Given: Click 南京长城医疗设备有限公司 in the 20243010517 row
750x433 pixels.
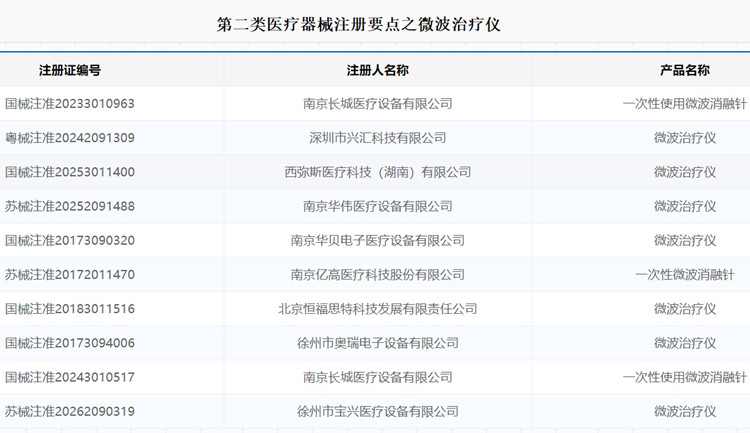Looking at the screenshot, I should click(377, 377).
